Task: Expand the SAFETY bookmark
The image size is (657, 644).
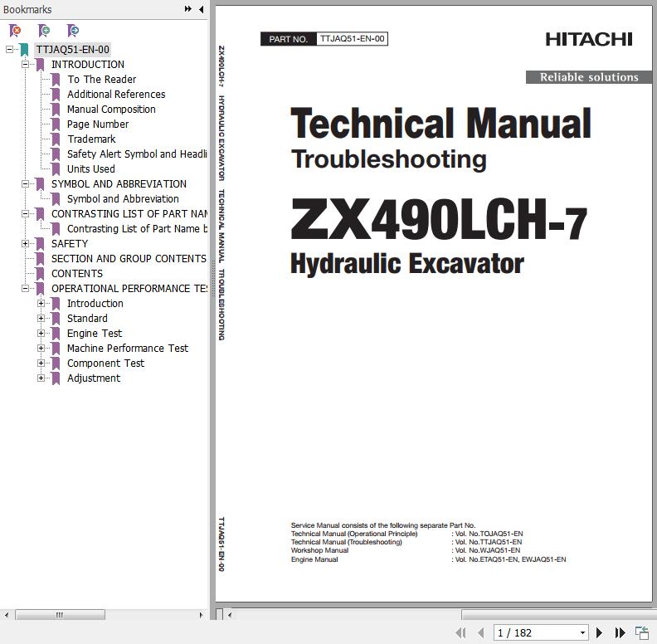Action: click(25, 244)
